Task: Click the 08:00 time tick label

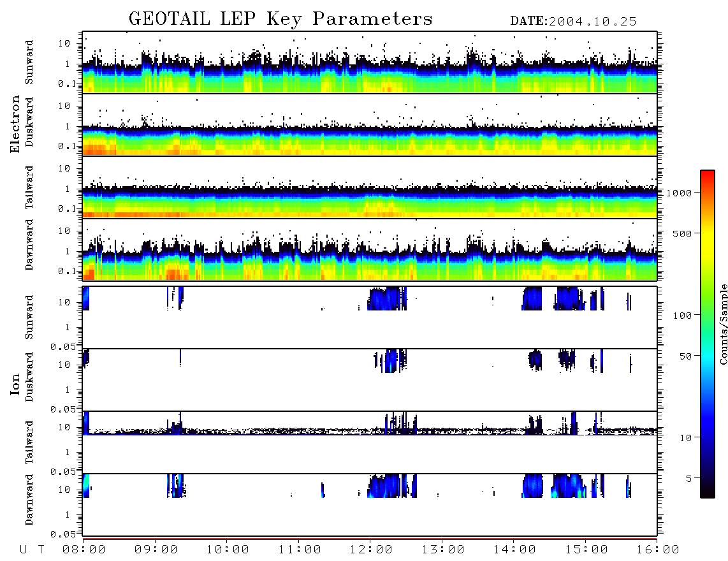Action: click(x=84, y=550)
